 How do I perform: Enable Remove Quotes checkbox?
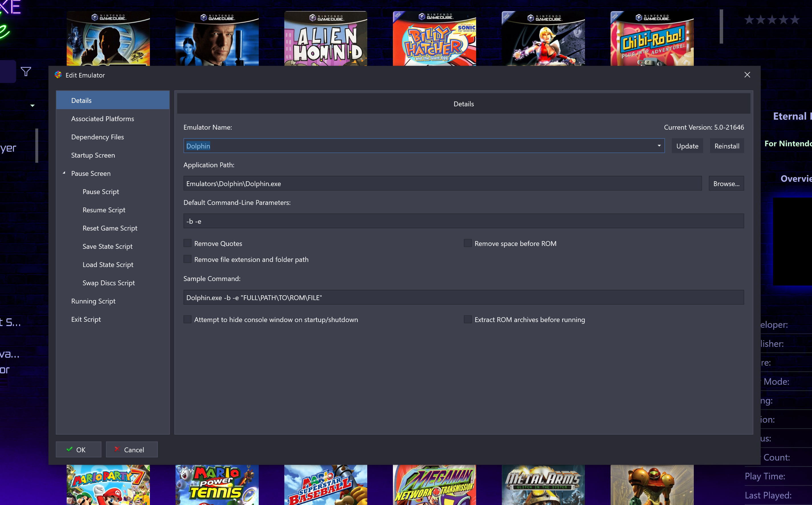click(187, 243)
